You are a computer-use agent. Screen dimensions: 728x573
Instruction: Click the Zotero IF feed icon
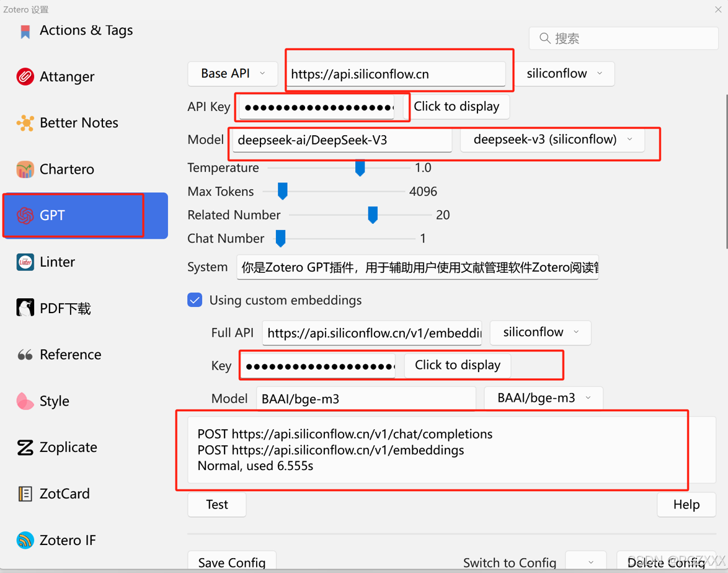tap(25, 540)
